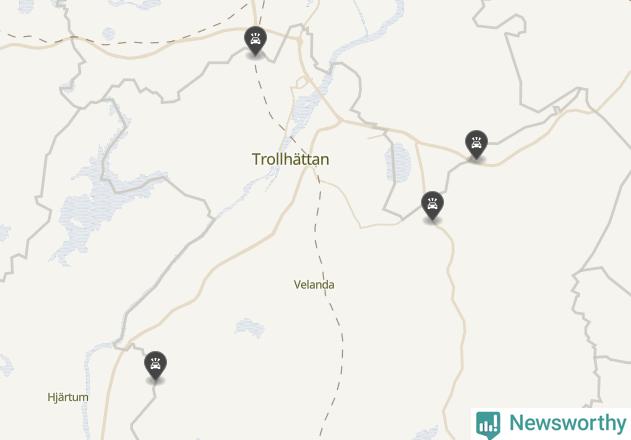Click the small lake at bottom edge near logo
631x440 pixels.
coord(427,434)
